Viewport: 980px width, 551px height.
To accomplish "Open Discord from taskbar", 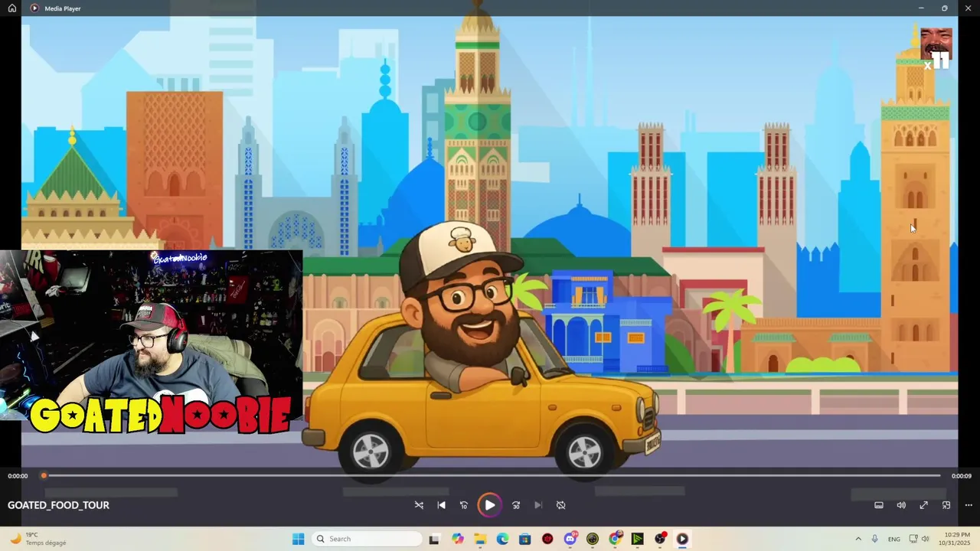I will pos(570,539).
